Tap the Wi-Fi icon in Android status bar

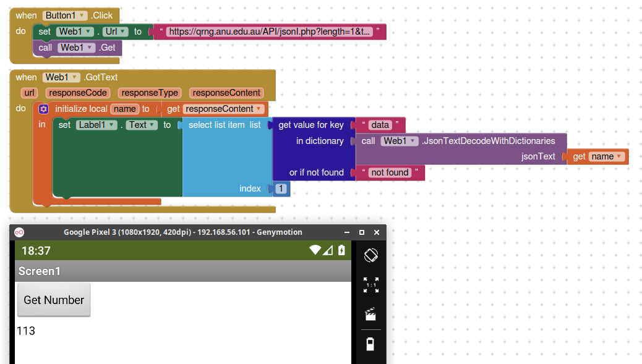pyautogui.click(x=315, y=250)
